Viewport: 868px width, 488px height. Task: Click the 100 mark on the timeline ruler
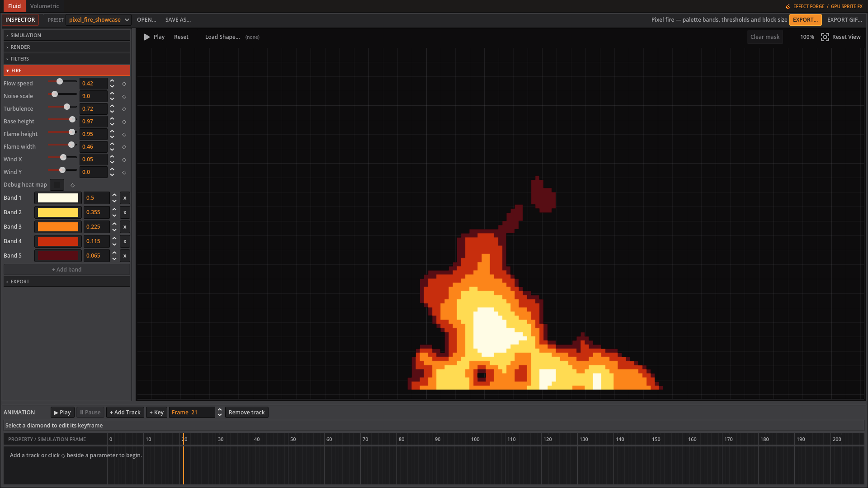[475, 439]
